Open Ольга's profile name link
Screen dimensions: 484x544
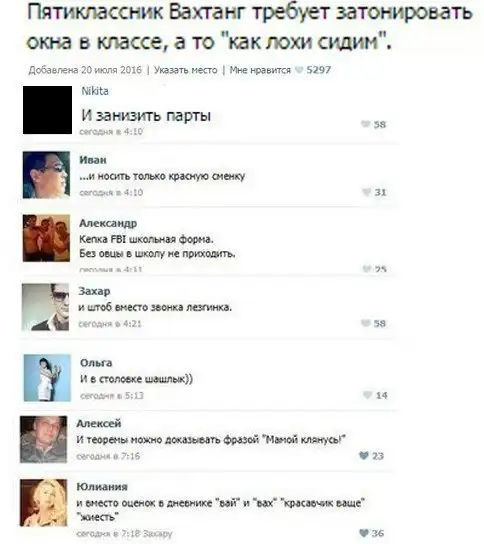[96, 363]
